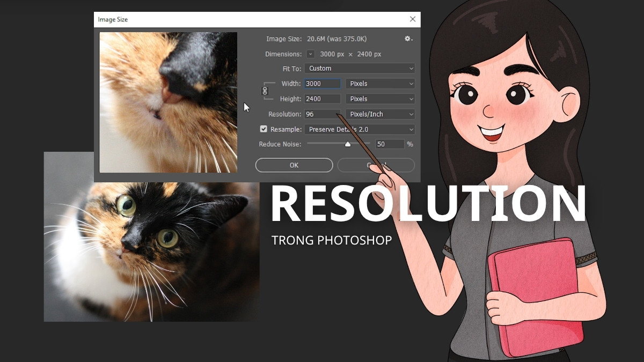Toggle the constrain proportions chain link icon

(265, 91)
